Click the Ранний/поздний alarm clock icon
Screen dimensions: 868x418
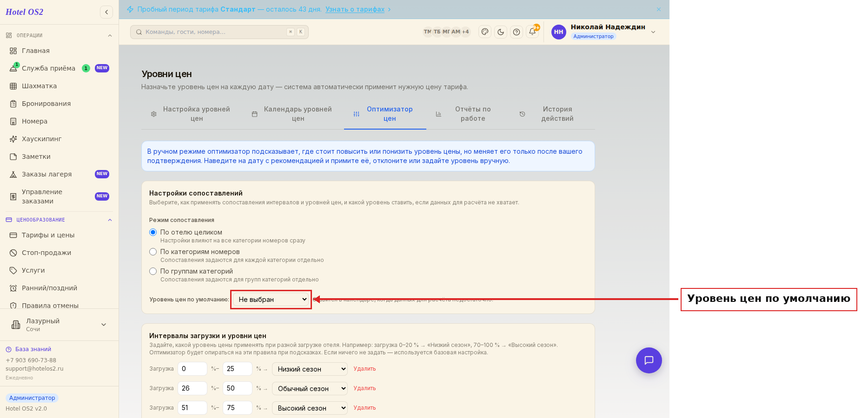point(13,288)
